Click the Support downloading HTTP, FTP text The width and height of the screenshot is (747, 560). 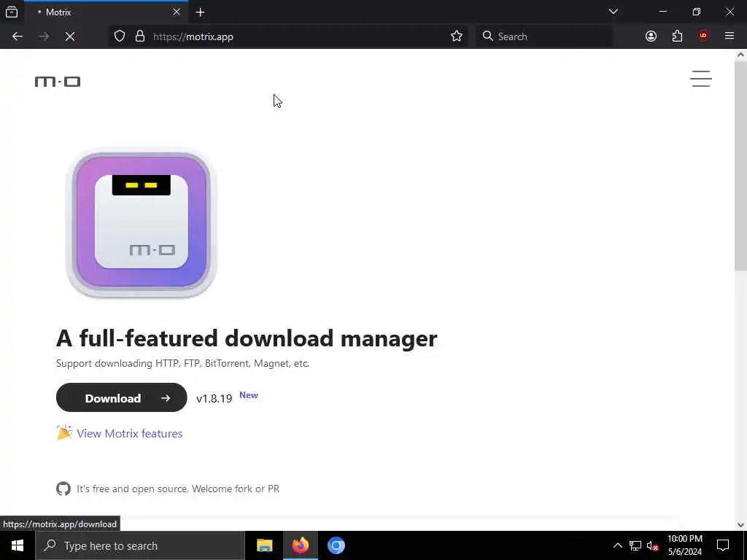[x=182, y=363]
